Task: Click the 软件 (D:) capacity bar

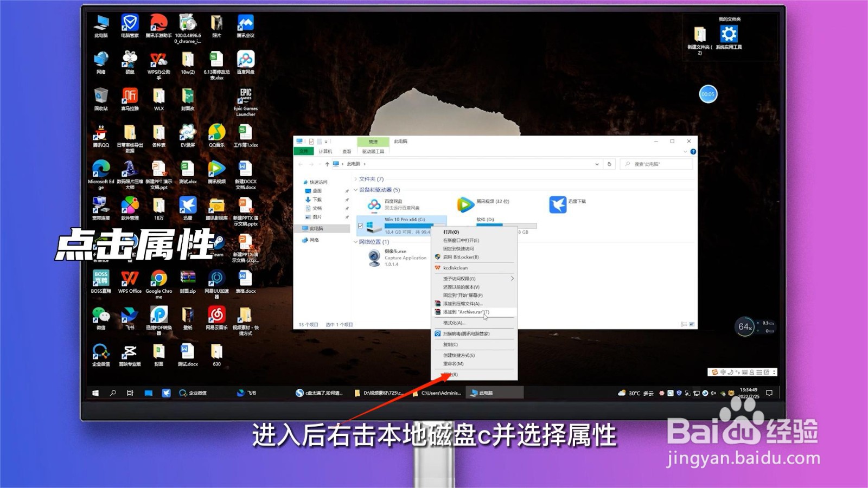Action: 506,225
